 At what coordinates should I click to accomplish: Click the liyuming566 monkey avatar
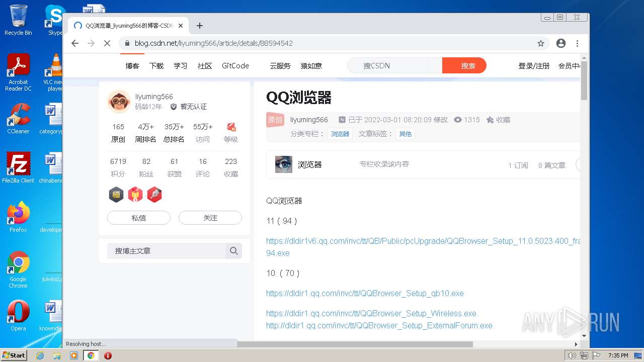click(119, 102)
